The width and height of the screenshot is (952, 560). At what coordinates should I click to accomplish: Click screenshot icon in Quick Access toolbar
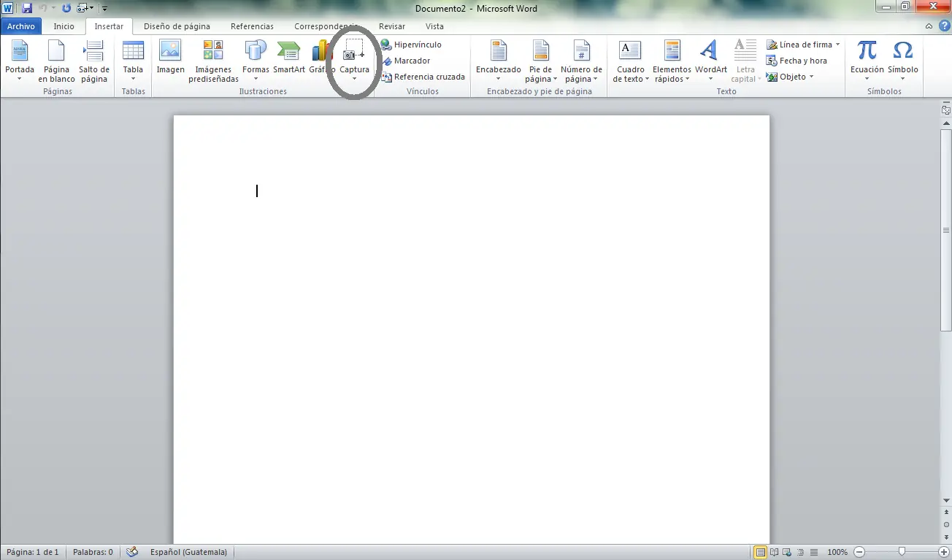click(82, 9)
